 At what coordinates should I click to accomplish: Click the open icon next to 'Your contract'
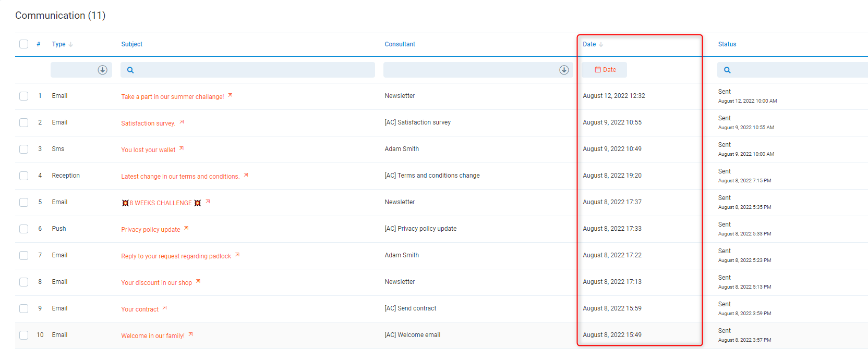165,308
